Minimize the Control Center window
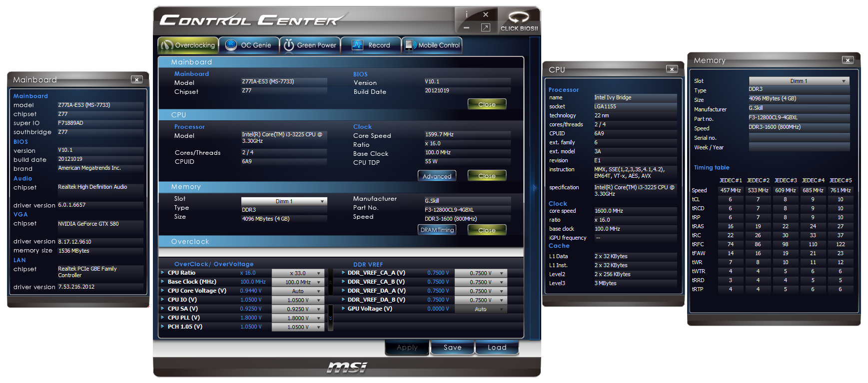Image resolution: width=868 pixels, height=383 pixels. (x=466, y=28)
